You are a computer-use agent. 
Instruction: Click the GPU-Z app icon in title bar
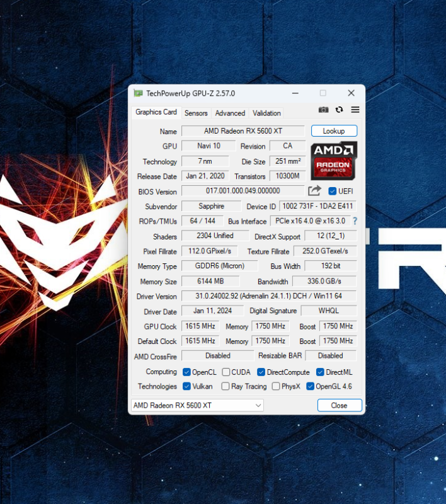(138, 93)
